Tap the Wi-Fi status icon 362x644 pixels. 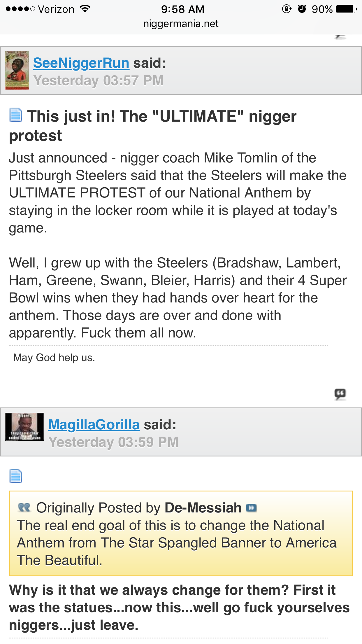(85, 9)
